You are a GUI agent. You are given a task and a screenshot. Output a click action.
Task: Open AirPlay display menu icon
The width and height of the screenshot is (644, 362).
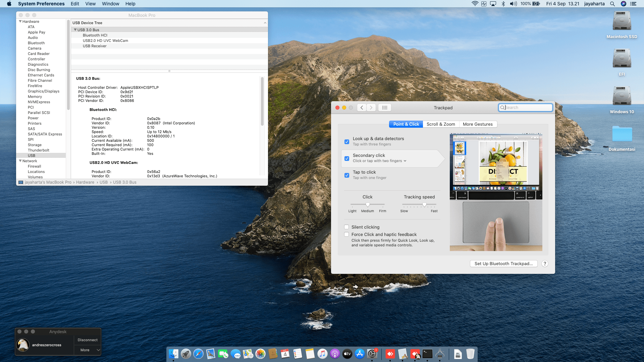(x=493, y=4)
